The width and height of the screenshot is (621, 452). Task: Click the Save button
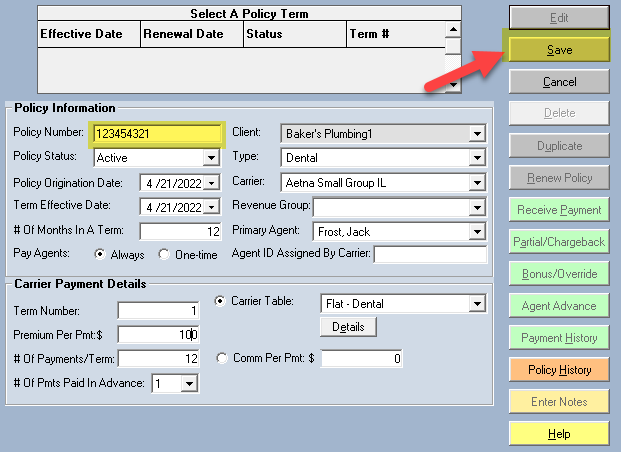[x=559, y=49]
